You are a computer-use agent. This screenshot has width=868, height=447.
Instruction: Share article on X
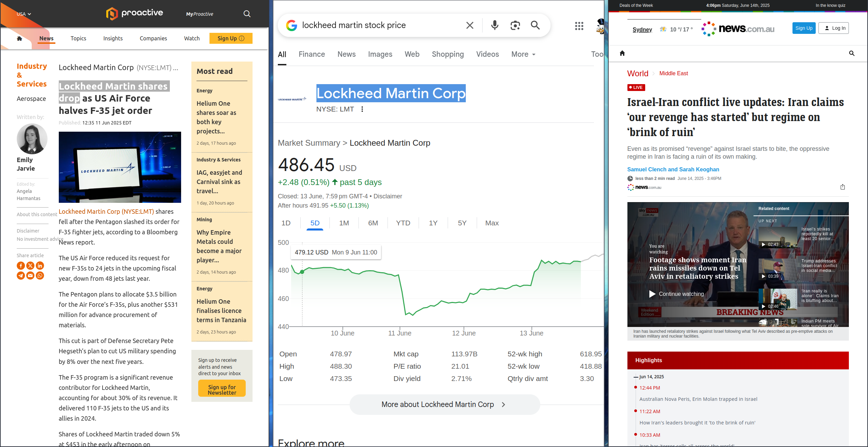click(x=30, y=266)
